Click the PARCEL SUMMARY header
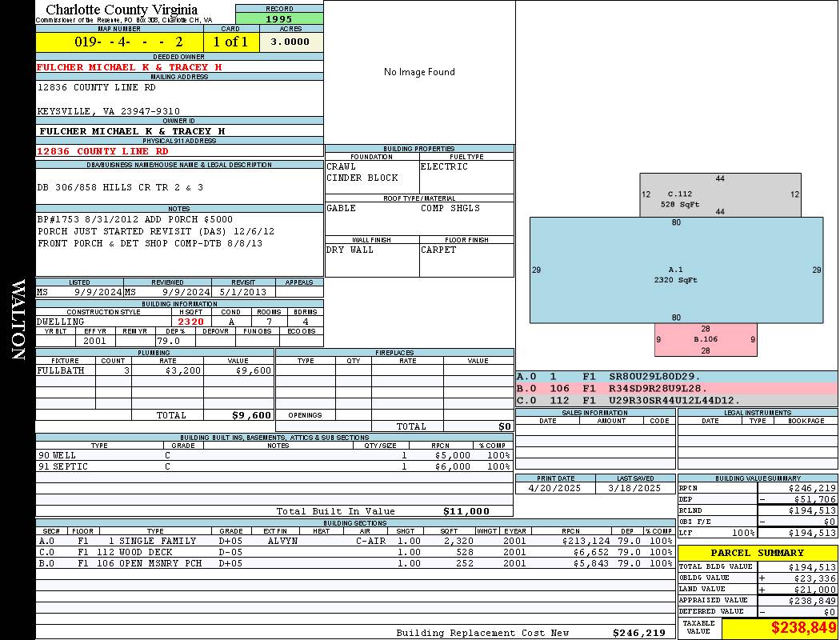 point(757,553)
